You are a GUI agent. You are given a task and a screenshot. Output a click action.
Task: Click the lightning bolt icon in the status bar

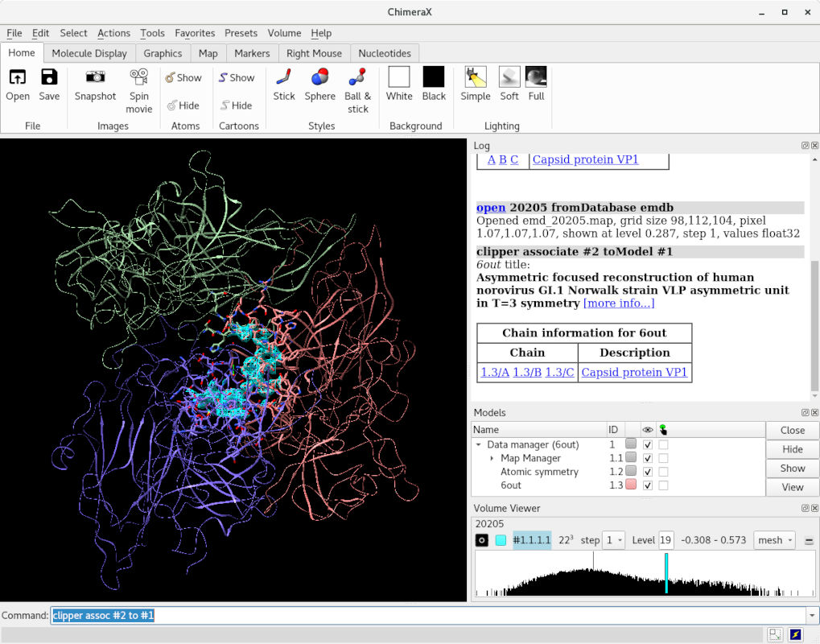[795, 634]
